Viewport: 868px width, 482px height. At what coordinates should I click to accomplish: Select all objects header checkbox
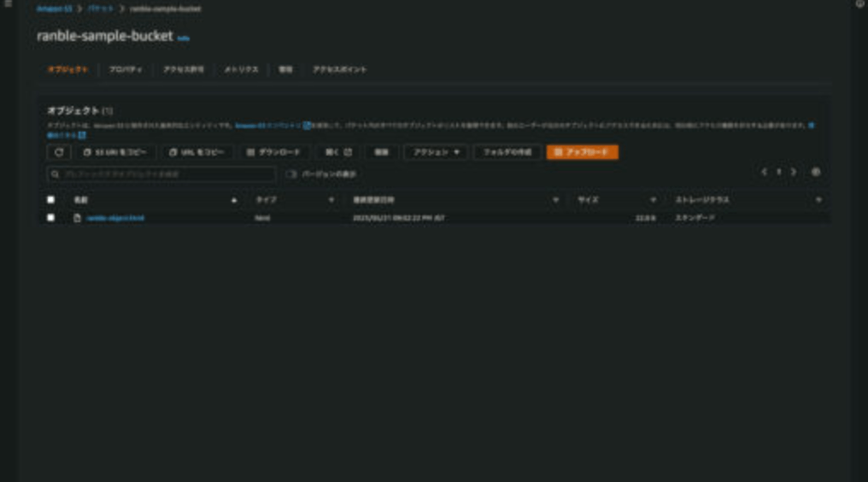pyautogui.click(x=50, y=199)
